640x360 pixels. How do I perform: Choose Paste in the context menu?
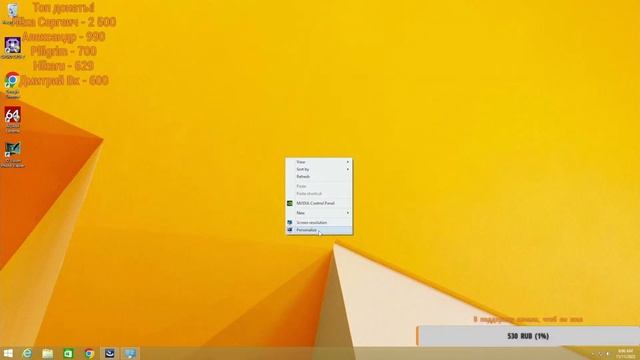[319, 186]
